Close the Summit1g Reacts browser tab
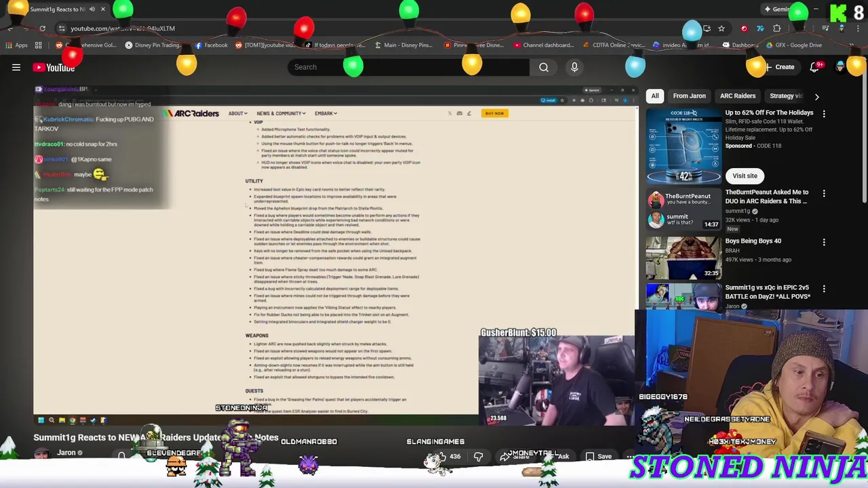The width and height of the screenshot is (868, 488). (102, 9)
